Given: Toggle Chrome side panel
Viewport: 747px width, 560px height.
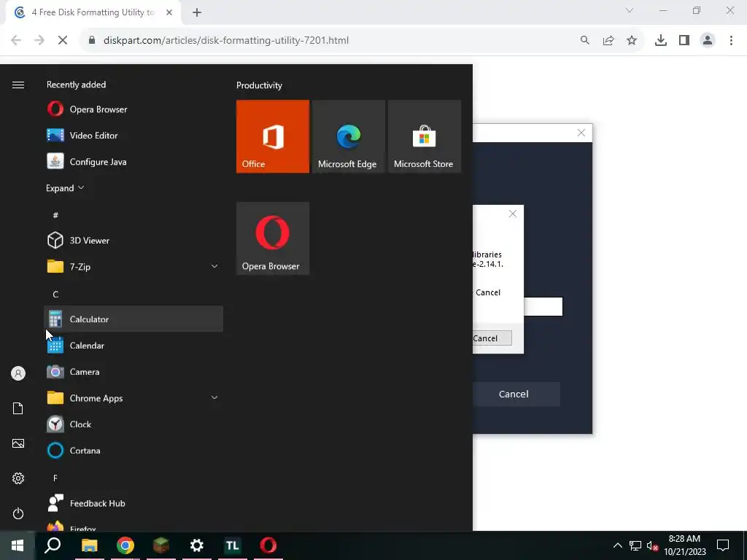Looking at the screenshot, I should (x=684, y=41).
